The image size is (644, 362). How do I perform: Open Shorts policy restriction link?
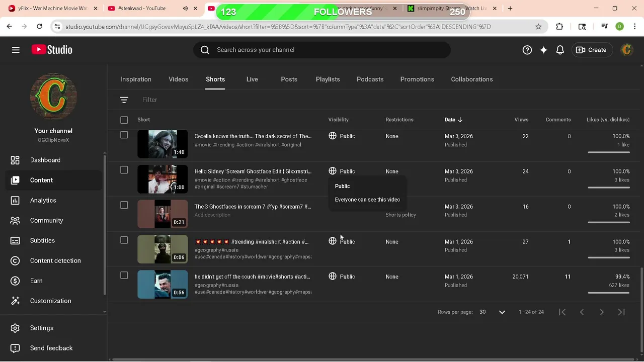point(400,215)
